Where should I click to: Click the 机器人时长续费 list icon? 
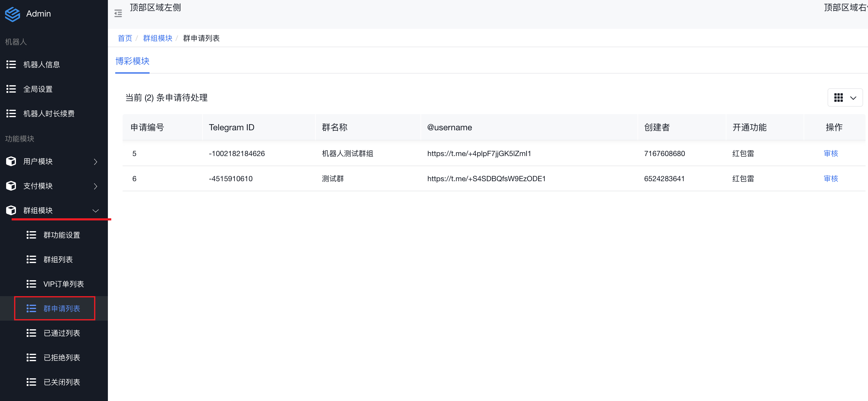11,113
